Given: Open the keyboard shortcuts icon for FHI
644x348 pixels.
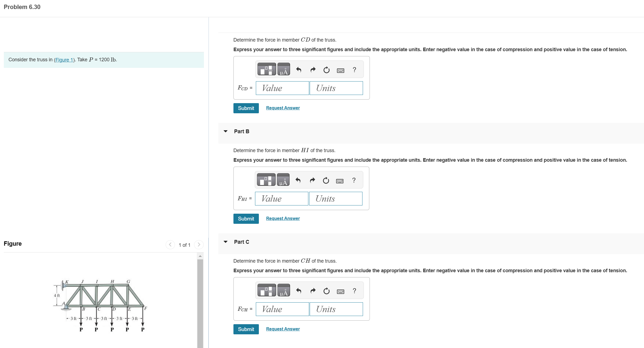Looking at the screenshot, I should [339, 181].
